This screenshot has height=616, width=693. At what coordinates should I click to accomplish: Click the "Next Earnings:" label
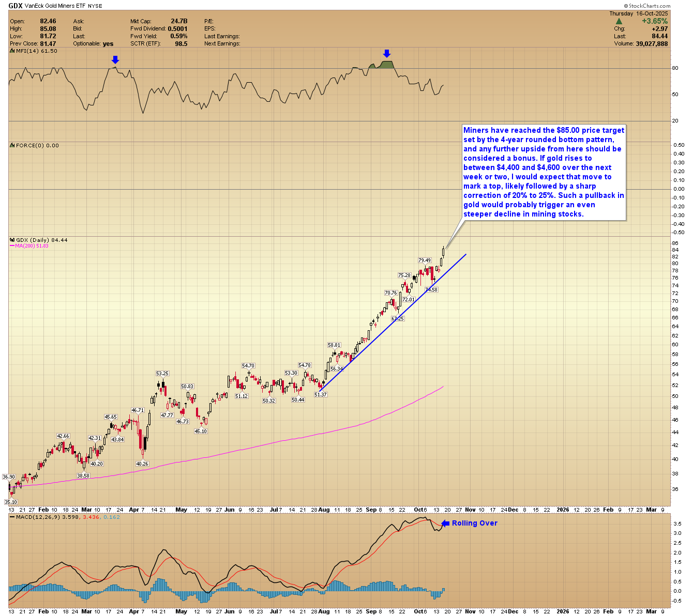(222, 44)
